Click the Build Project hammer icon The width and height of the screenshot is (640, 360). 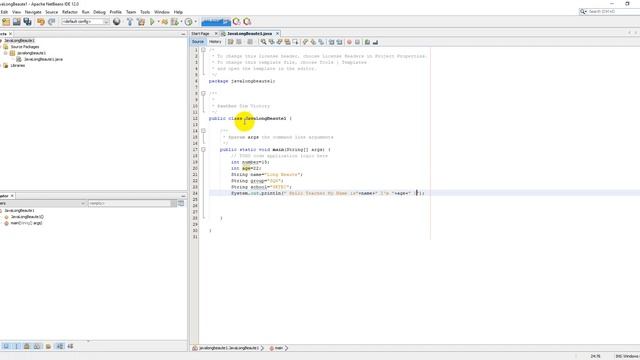click(130, 22)
